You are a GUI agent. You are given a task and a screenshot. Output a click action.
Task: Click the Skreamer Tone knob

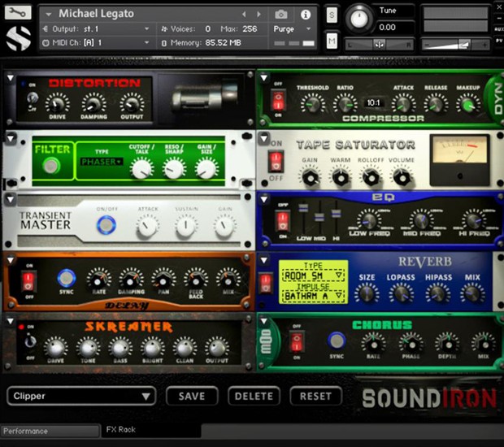[88, 348]
